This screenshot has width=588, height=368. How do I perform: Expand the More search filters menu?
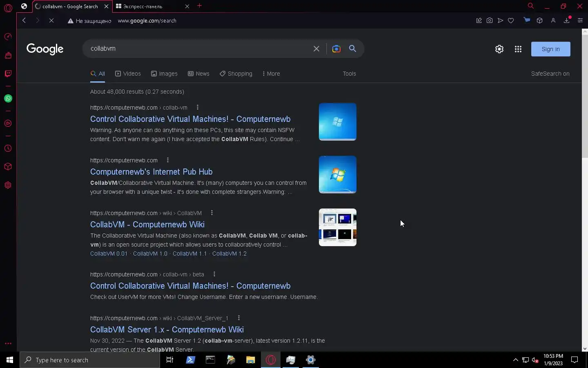(x=271, y=74)
